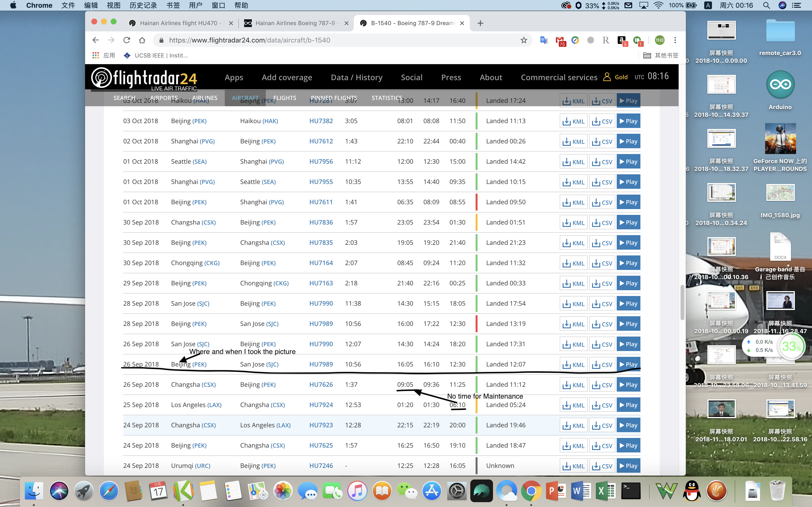This screenshot has height=507, width=812.
Task: Switch to the Hainan Airlines flight HU470 tab
Action: coord(178,23)
